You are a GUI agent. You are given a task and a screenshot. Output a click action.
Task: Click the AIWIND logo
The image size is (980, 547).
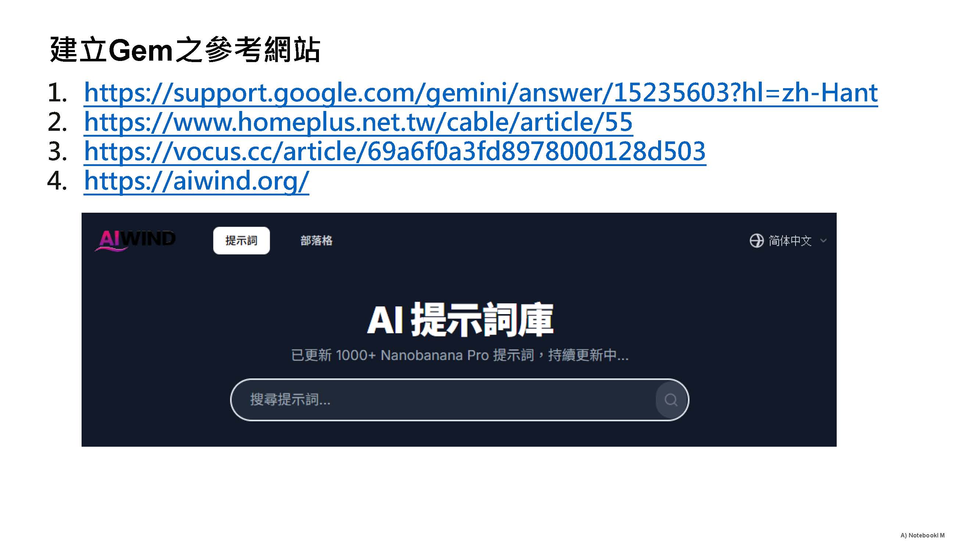click(x=135, y=240)
